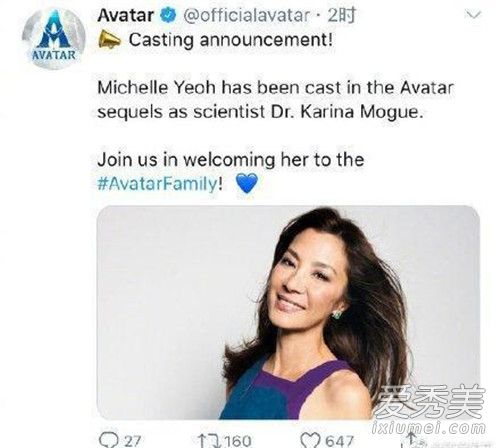Click the ixiumei.com watermark
Viewport: 500px width, 448px height.
click(x=428, y=428)
